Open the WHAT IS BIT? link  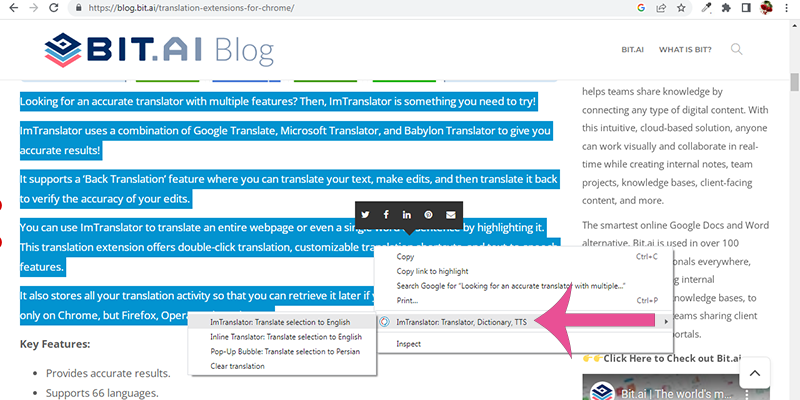(684, 49)
